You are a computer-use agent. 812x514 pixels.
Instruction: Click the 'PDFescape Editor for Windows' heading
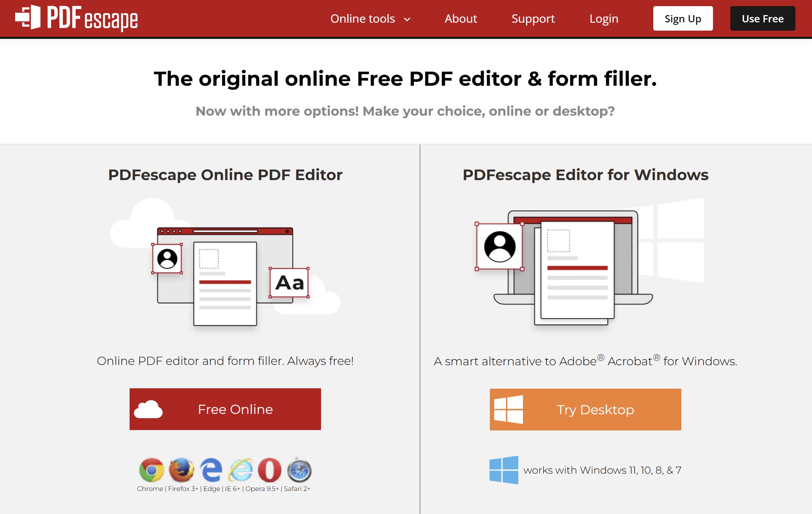586,175
